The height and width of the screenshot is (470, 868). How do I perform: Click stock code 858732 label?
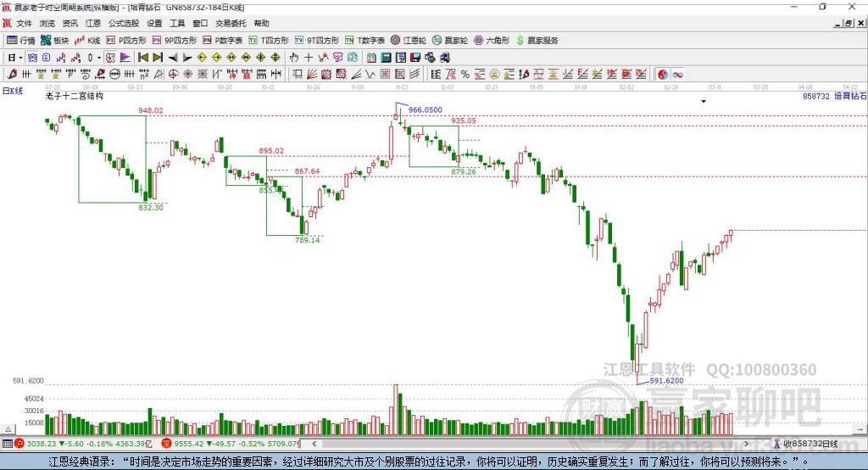(x=816, y=97)
